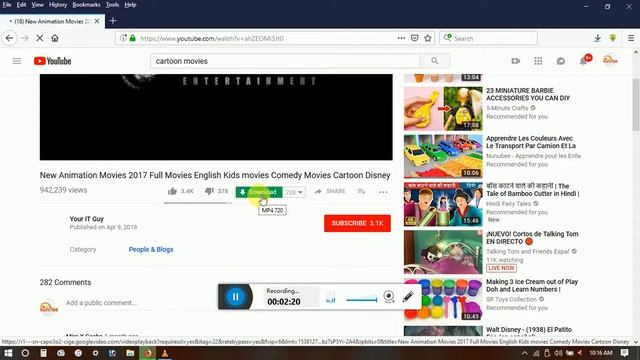Click the Add a public comment field
The image size is (640, 360).
point(229,303)
